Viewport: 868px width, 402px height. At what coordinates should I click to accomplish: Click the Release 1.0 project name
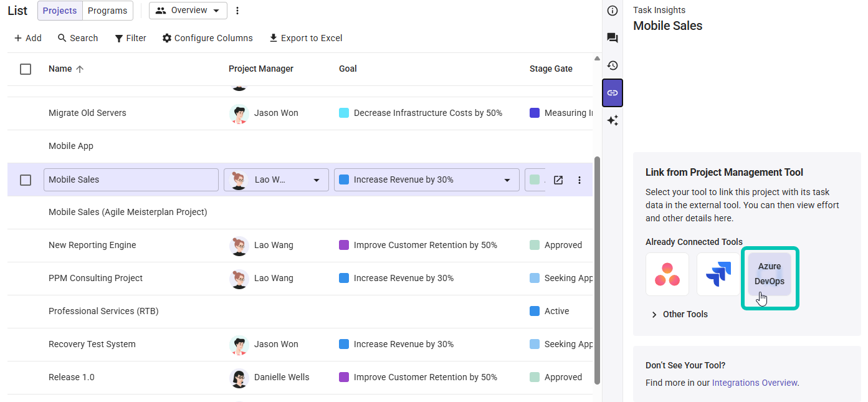[72, 378]
